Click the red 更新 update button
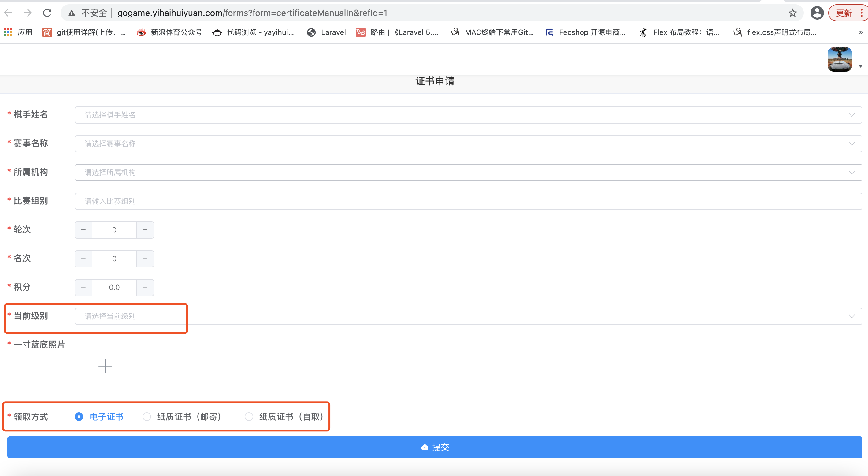The height and width of the screenshot is (476, 868). pos(848,13)
